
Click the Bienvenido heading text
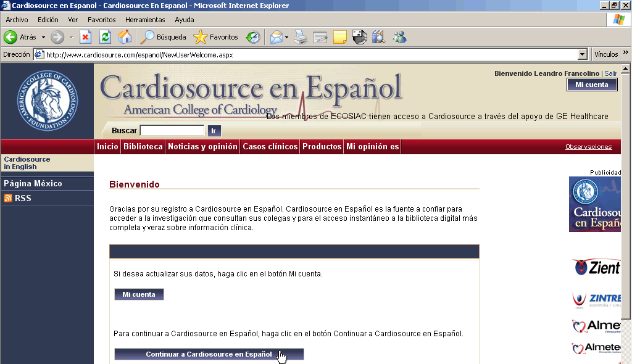pos(134,184)
